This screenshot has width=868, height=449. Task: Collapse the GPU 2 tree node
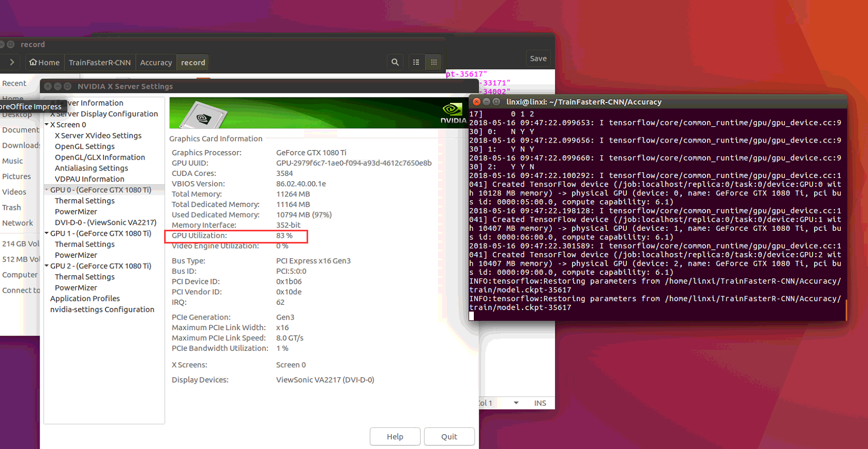[47, 266]
